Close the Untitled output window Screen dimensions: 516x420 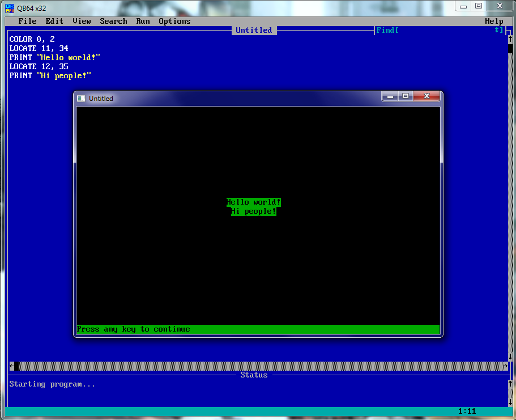pyautogui.click(x=427, y=96)
